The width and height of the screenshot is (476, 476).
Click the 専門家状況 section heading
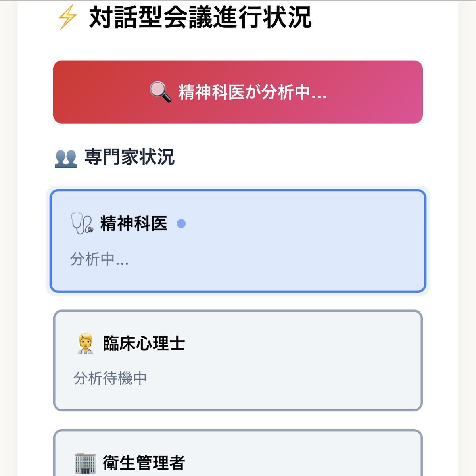point(130,157)
